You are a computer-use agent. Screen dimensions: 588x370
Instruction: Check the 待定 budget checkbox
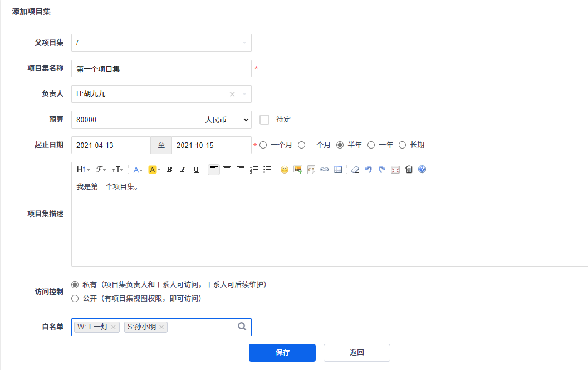tap(264, 120)
